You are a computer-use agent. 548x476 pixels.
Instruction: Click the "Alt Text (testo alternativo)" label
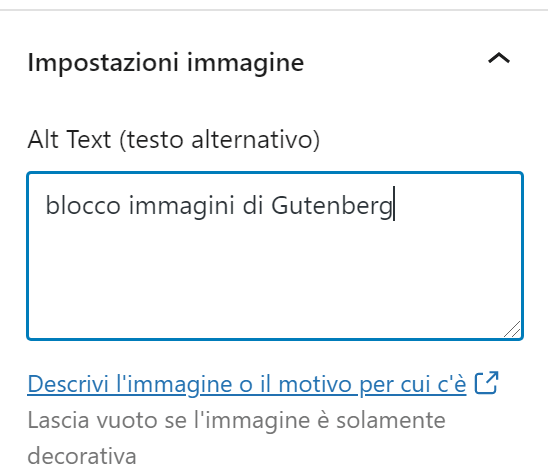(174, 139)
